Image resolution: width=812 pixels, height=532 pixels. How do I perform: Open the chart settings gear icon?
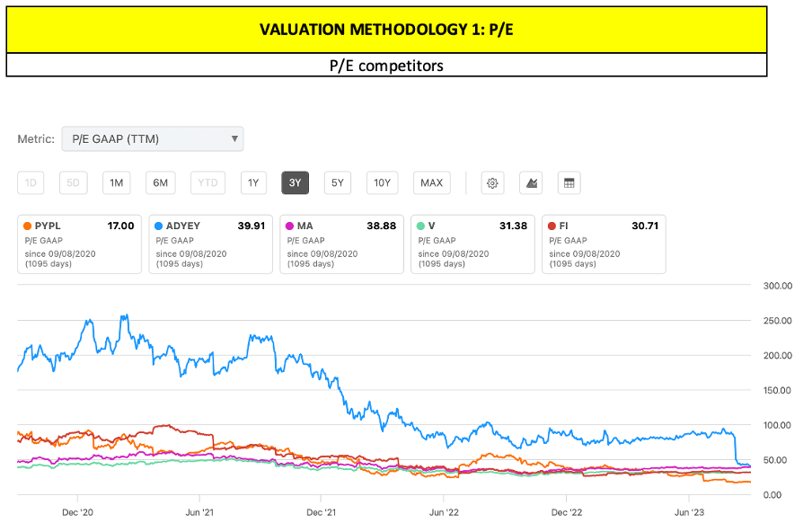pyautogui.click(x=492, y=183)
